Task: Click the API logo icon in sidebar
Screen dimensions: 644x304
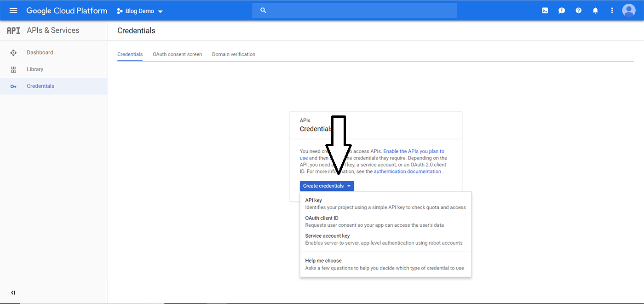Action: [13, 30]
